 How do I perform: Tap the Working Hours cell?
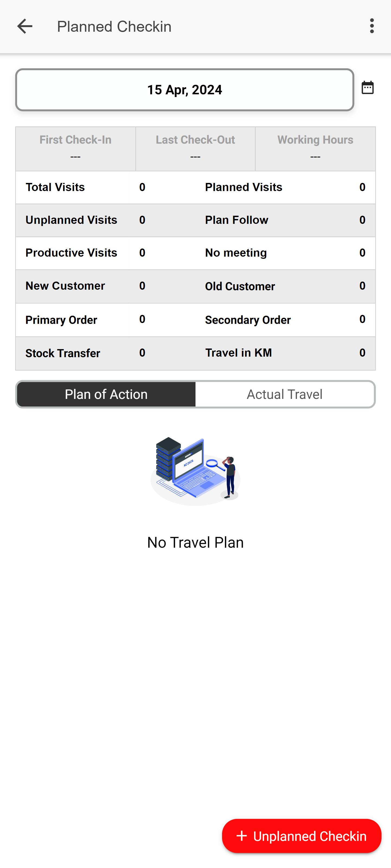point(315,148)
